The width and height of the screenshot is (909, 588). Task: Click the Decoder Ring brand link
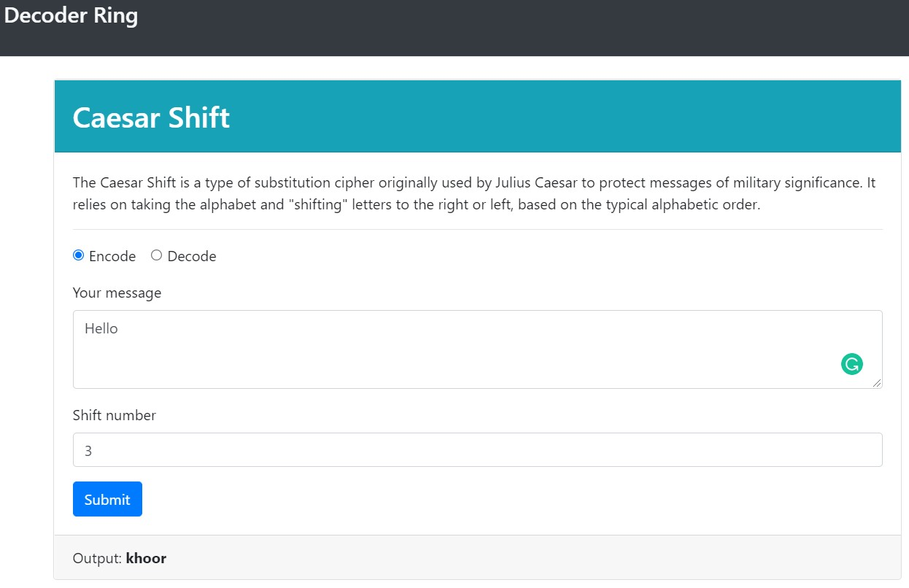(x=71, y=15)
